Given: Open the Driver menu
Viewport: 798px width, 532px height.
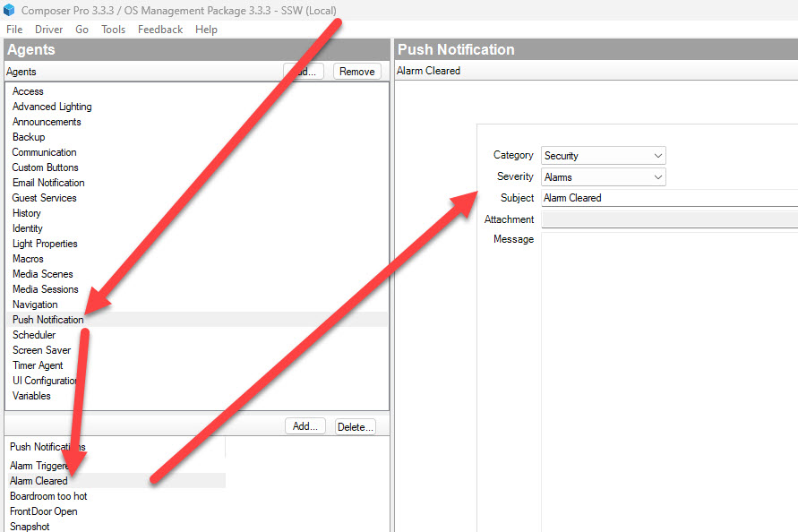Looking at the screenshot, I should pos(48,30).
